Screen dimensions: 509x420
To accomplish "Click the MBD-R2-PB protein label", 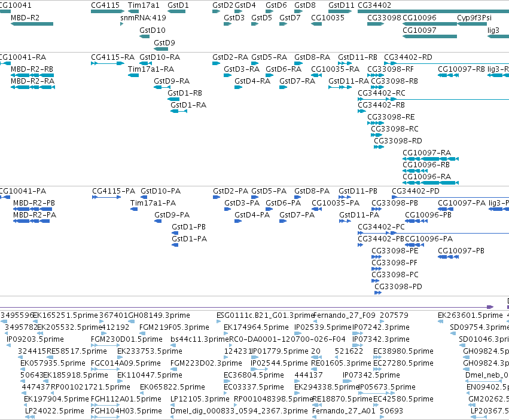I will (x=34, y=203).
